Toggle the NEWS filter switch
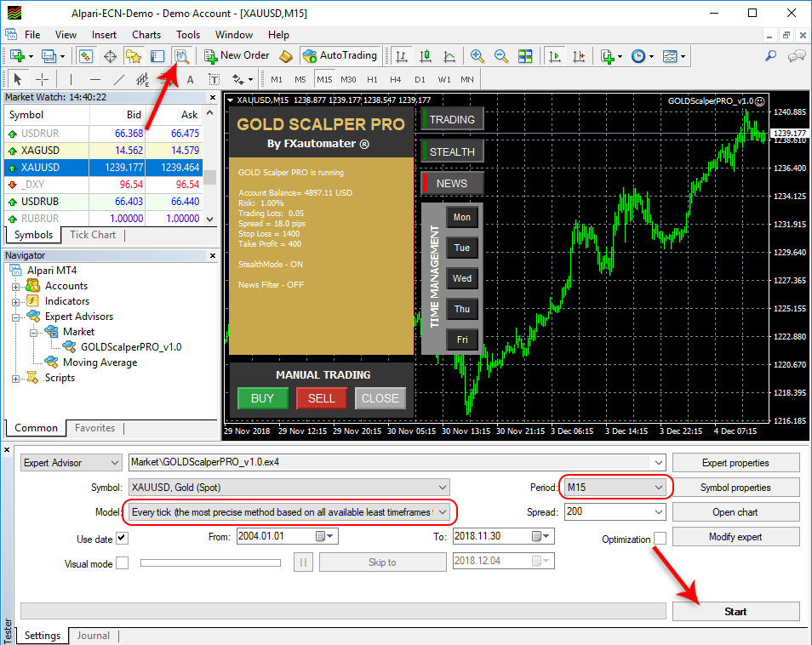This screenshot has height=645, width=812. 452,183
